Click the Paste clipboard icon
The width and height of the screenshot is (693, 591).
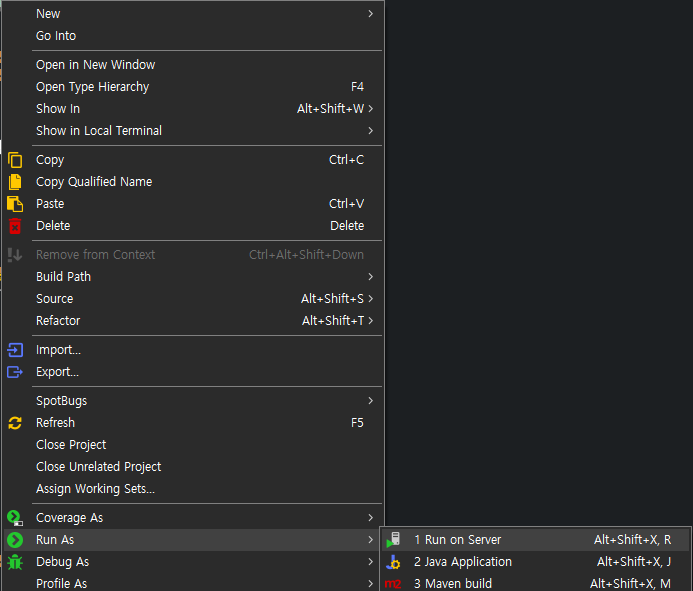[15, 204]
